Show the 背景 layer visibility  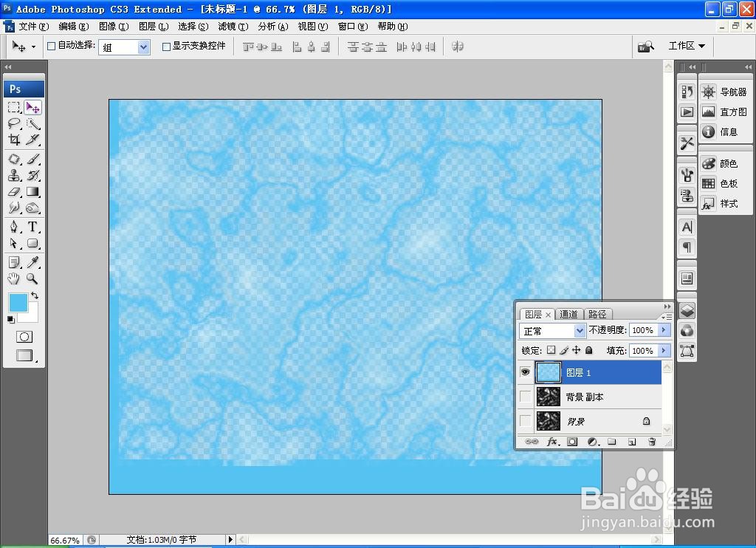click(x=525, y=421)
